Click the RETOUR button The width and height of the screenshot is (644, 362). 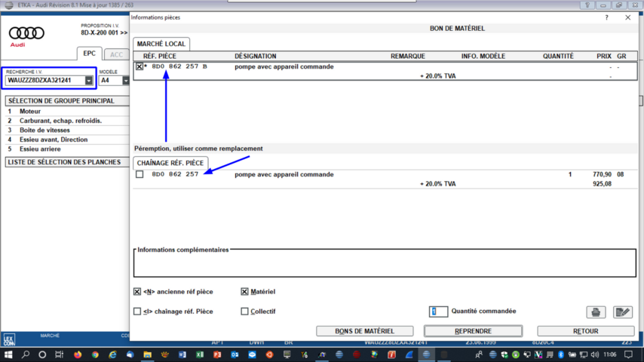(586, 331)
